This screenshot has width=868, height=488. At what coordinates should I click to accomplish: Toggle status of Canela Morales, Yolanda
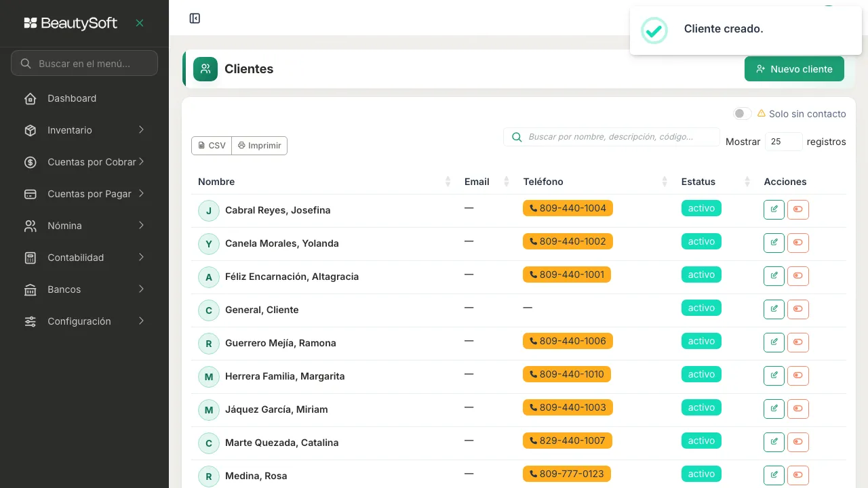798,243
